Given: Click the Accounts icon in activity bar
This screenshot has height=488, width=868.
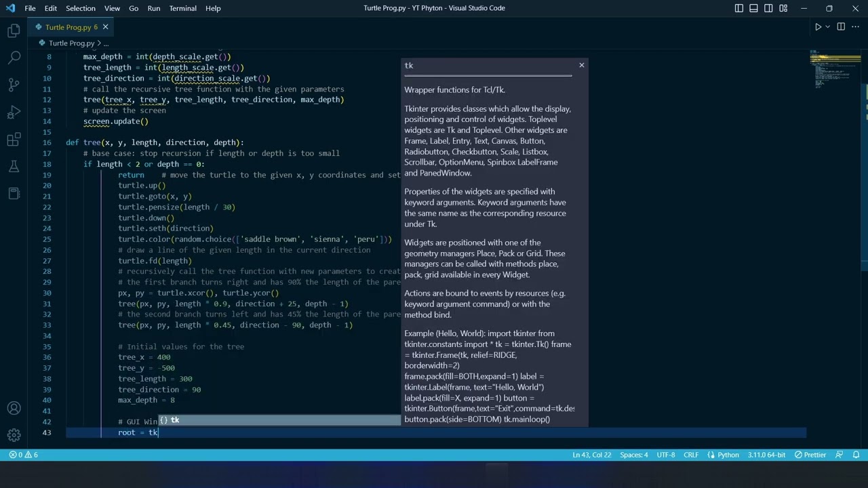Looking at the screenshot, I should (14, 408).
